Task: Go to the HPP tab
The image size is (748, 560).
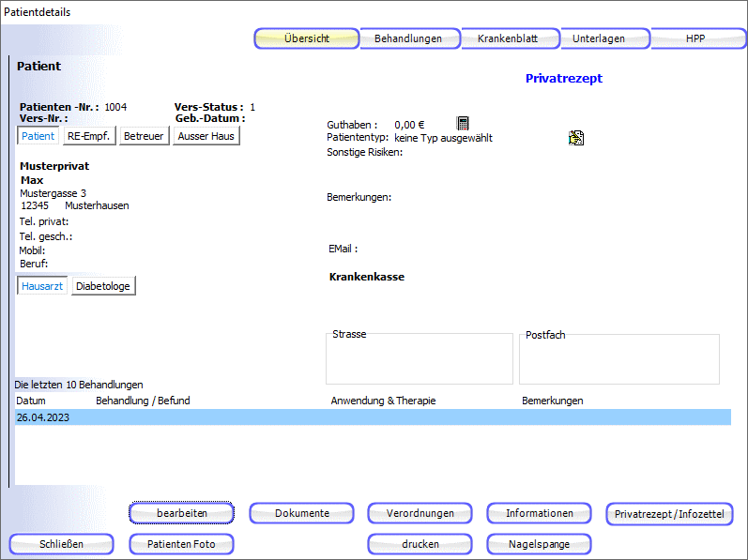Action: tap(695, 38)
